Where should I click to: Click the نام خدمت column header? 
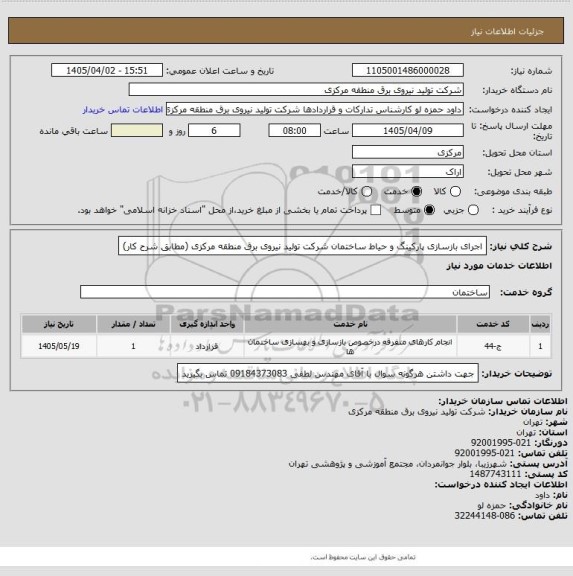point(350,324)
